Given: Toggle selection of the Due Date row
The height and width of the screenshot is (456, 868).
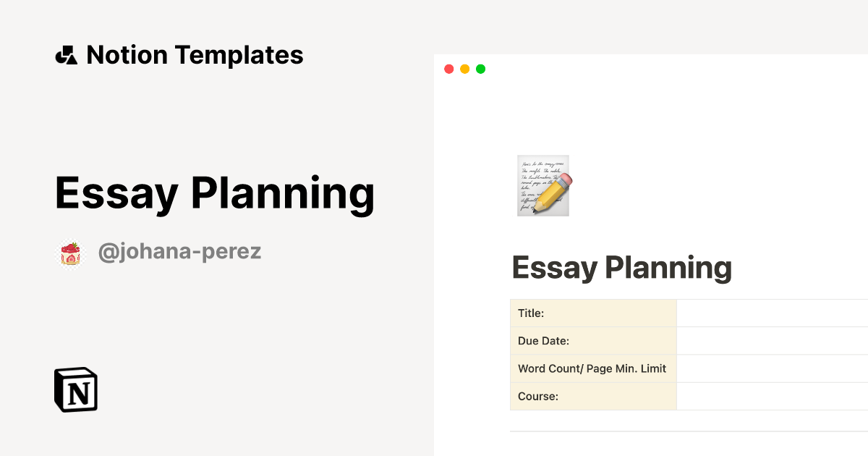Looking at the screenshot, I should pyautogui.click(x=593, y=340).
